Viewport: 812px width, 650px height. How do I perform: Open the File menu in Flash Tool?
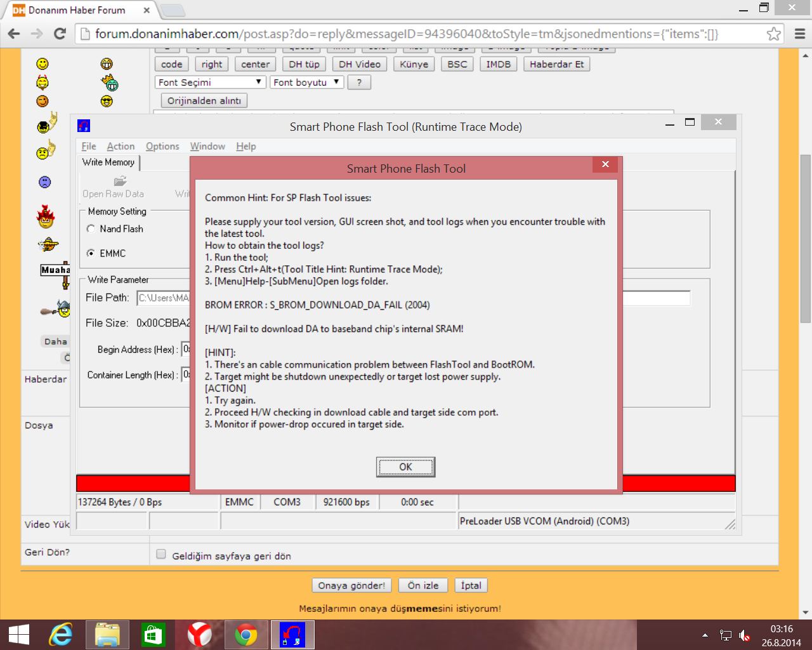coord(89,146)
